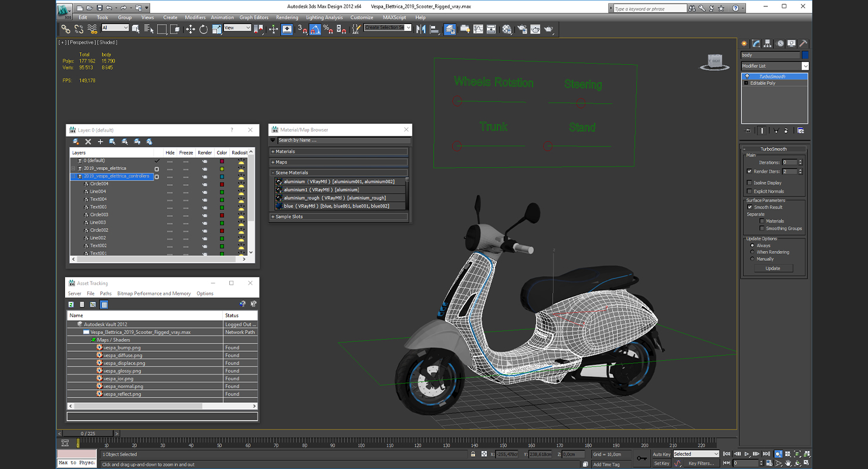Click the Pan View hand icon

(789, 463)
